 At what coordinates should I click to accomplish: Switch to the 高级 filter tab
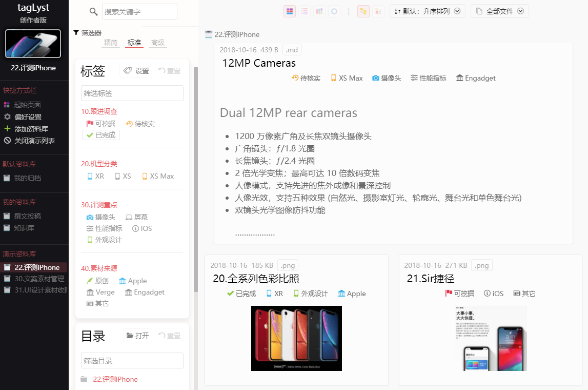(x=158, y=43)
